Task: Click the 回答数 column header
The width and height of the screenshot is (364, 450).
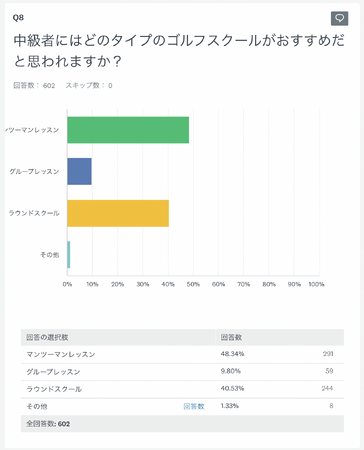Action: [x=231, y=337]
